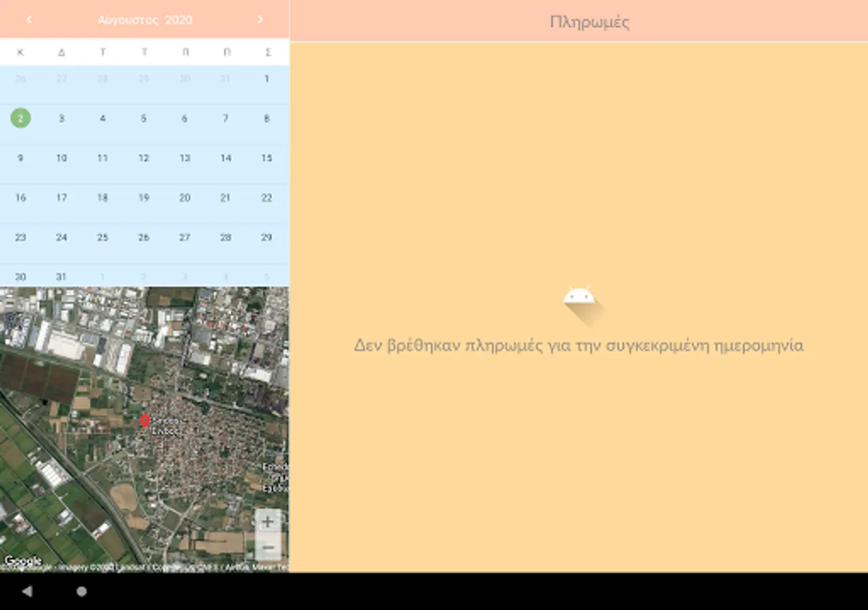Select date 23 in the calendar
Viewport: 868px width, 610px height.
(x=20, y=237)
